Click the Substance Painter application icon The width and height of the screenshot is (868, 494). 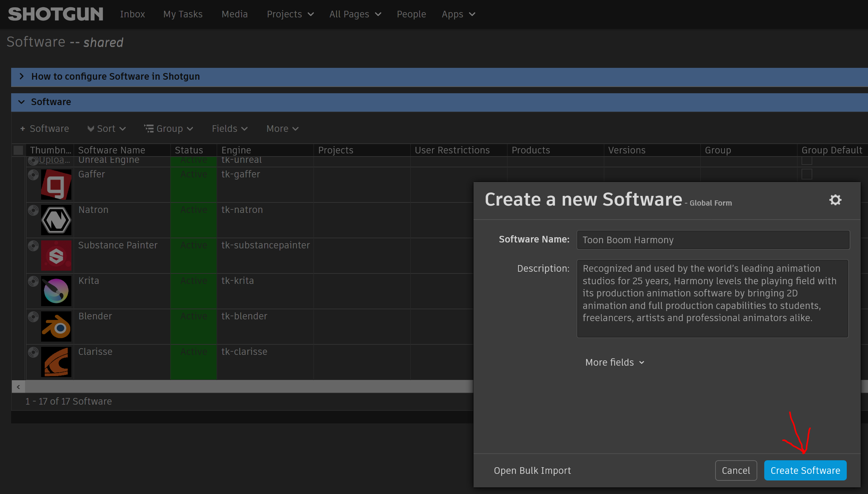57,256
